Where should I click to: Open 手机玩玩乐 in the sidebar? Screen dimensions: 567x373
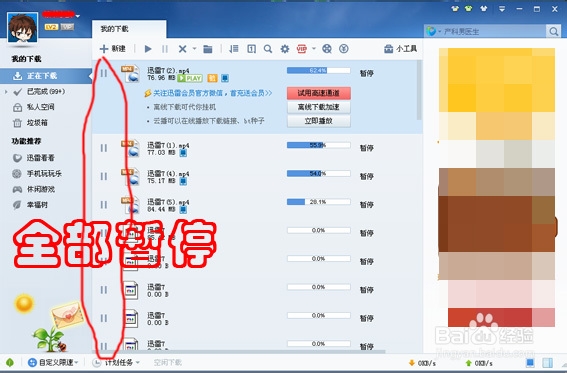(44, 174)
